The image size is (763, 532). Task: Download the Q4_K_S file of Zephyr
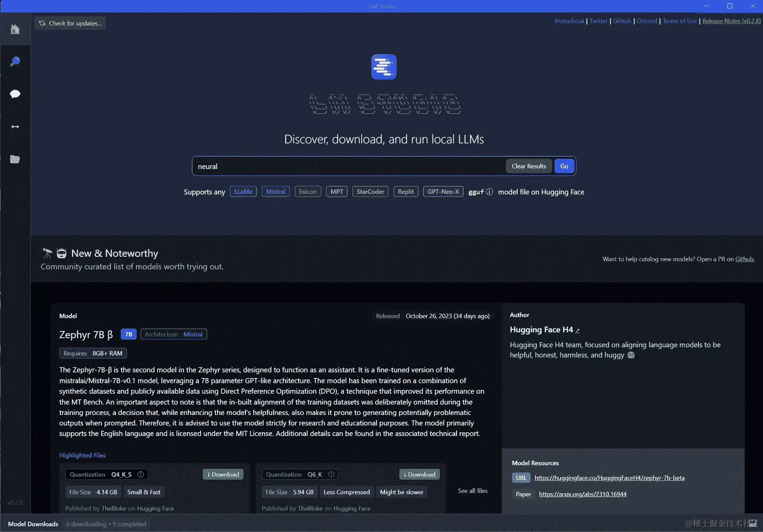click(x=223, y=474)
